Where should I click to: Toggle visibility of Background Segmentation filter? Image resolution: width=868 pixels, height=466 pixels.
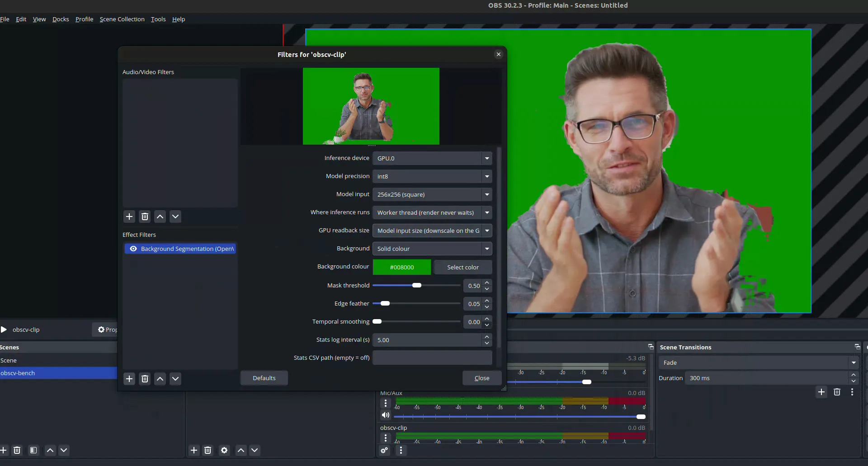(x=133, y=249)
